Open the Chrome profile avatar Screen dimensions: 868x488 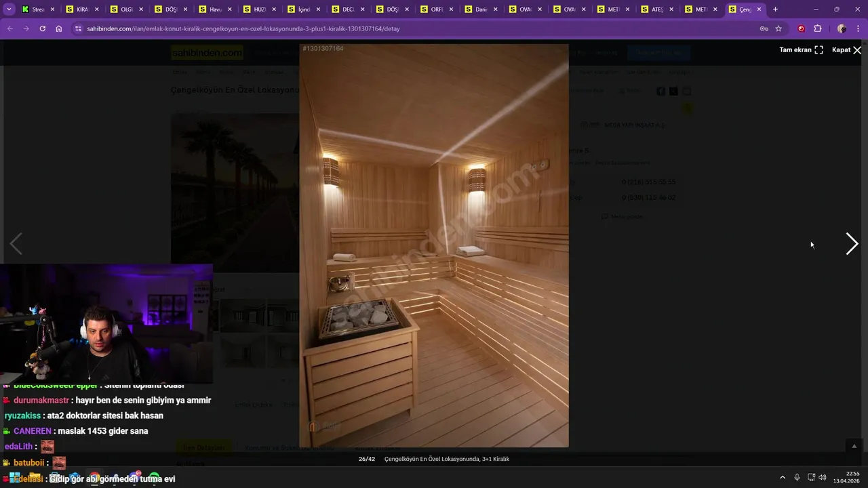pyautogui.click(x=842, y=28)
